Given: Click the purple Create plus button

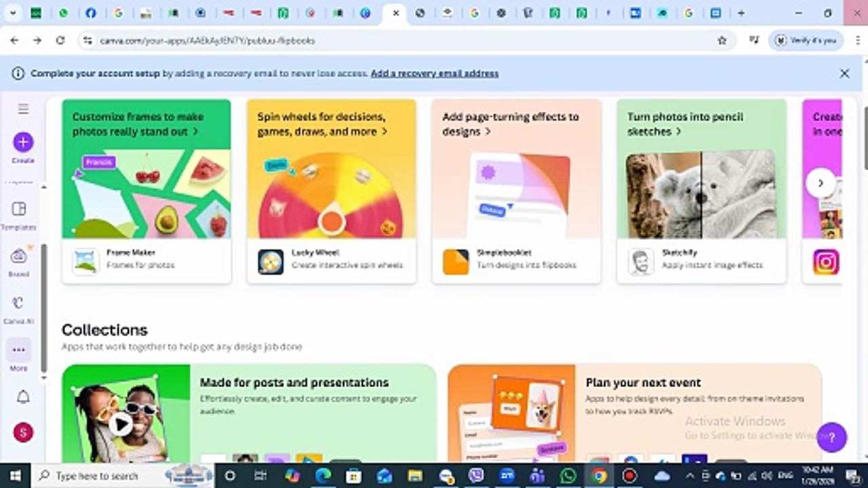Looking at the screenshot, I should click(x=23, y=142).
